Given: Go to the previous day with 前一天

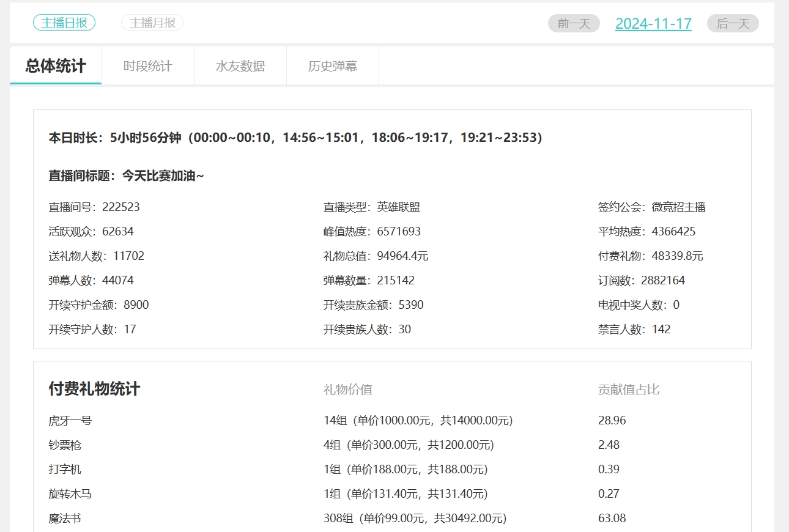Looking at the screenshot, I should (x=573, y=23).
